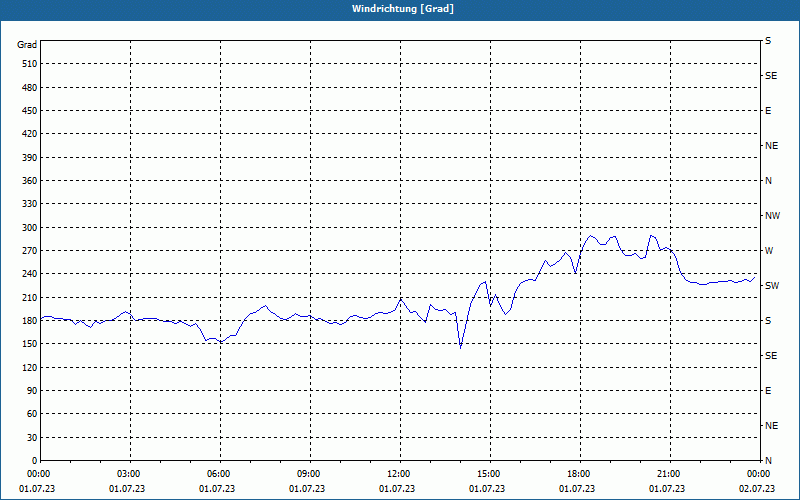Viewport: 800px width, 500px height.
Task: Select the 330 y-axis value
Action: pyautogui.click(x=30, y=204)
